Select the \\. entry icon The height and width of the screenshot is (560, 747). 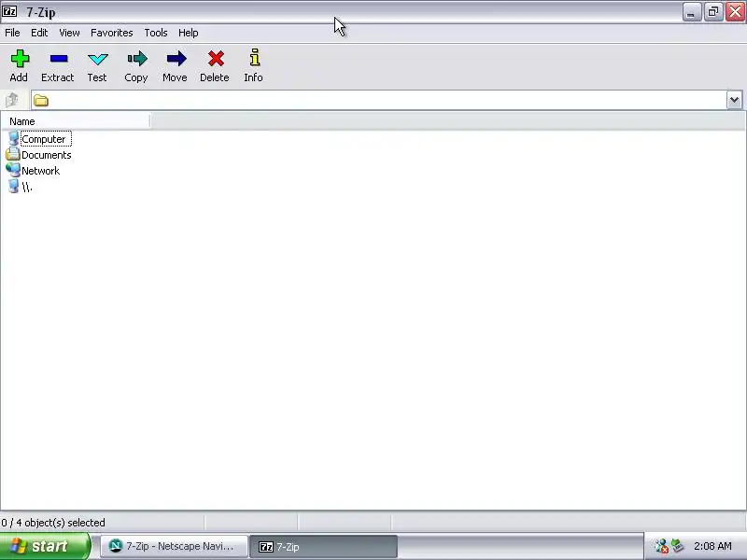coord(13,186)
